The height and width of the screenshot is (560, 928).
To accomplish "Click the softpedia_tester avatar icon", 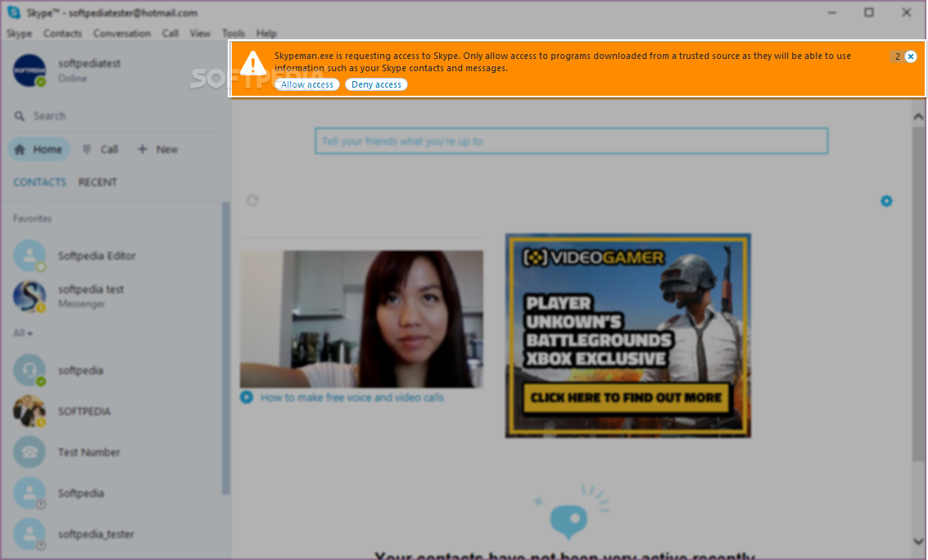I will coord(29,533).
